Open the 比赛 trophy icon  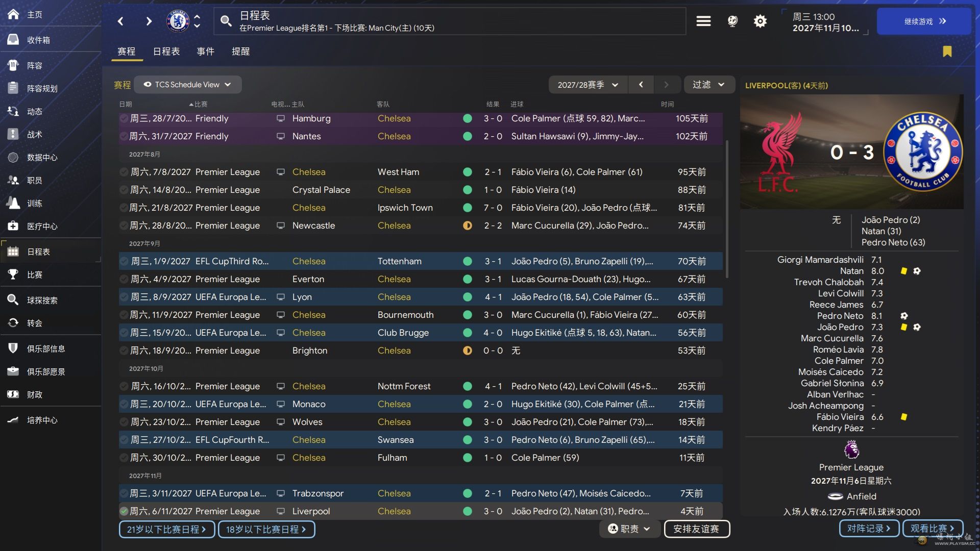13,274
